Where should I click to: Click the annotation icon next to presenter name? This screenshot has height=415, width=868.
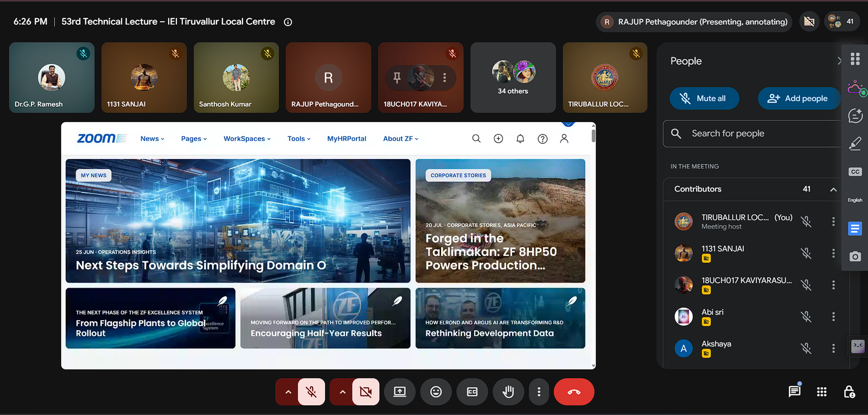point(809,22)
